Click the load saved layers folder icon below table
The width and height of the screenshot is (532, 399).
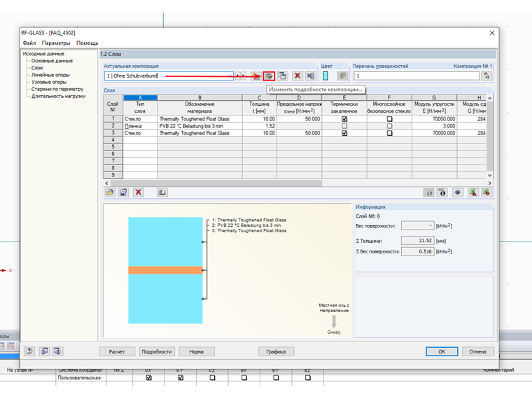(x=110, y=192)
